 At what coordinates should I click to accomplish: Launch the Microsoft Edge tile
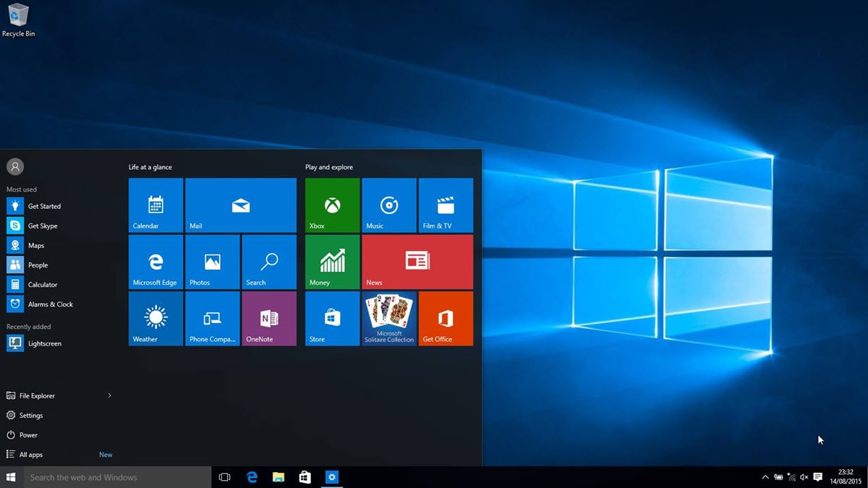[x=156, y=262]
